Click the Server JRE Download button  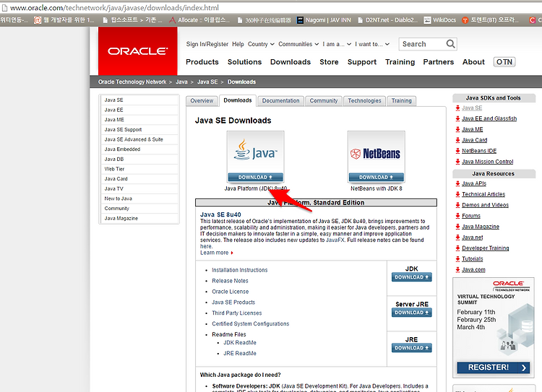pyautogui.click(x=412, y=313)
